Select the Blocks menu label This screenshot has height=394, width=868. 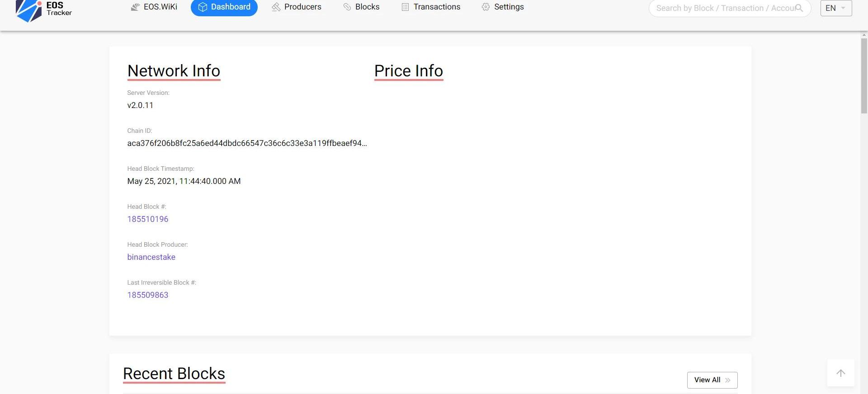pyautogui.click(x=367, y=7)
